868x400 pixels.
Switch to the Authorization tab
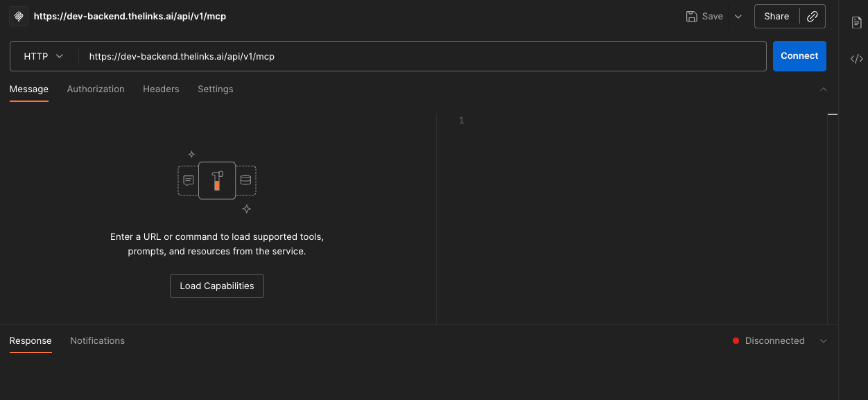[x=96, y=89]
